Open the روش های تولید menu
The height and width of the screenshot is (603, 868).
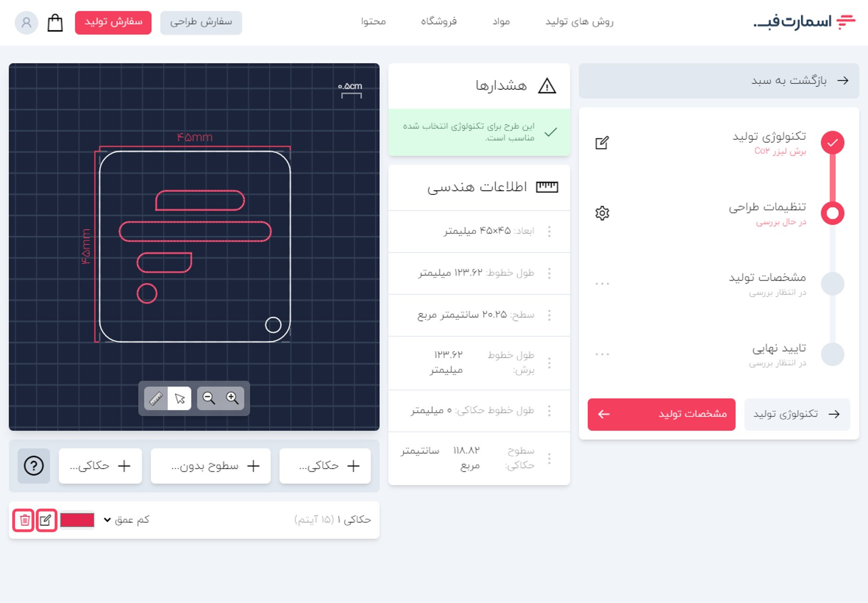(x=579, y=22)
